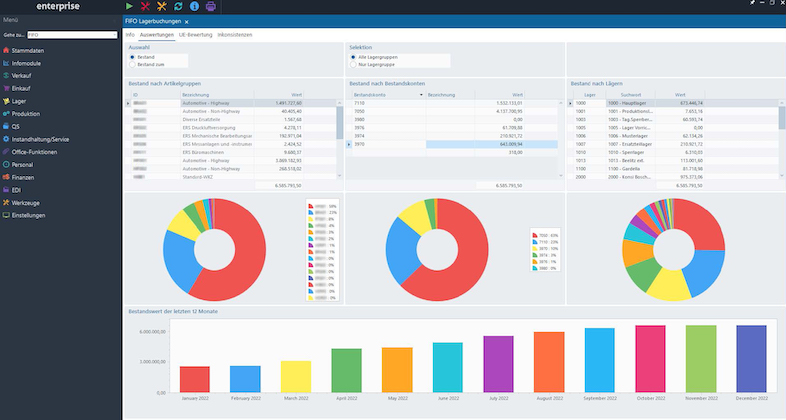Close the FIFO Lagerbuchungen tab
This screenshot has height=420, width=786.
(186, 22)
